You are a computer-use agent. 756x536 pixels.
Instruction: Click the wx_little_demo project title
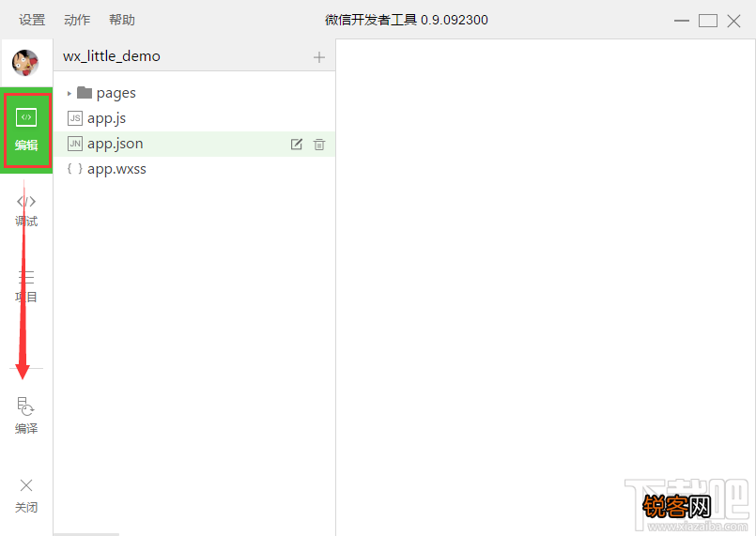[x=112, y=56]
